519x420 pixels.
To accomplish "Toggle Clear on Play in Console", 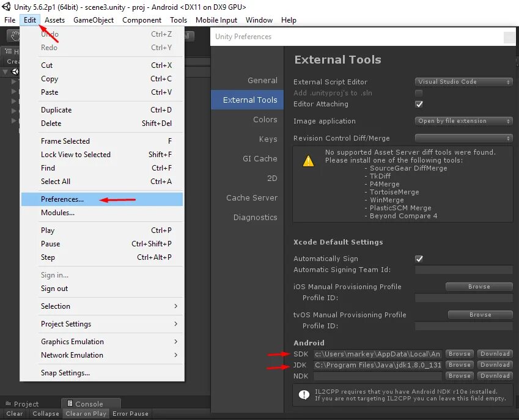I will tap(86, 413).
